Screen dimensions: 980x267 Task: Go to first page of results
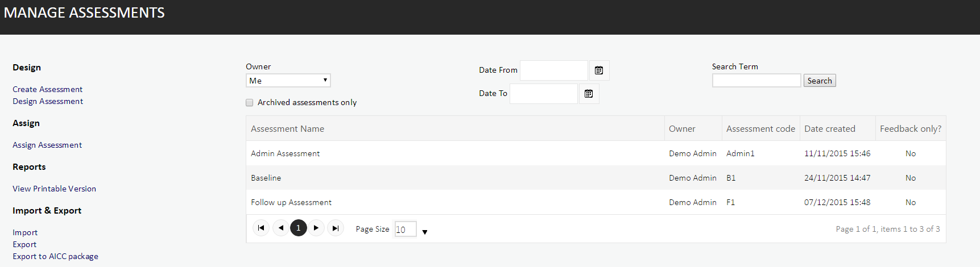coord(261,228)
